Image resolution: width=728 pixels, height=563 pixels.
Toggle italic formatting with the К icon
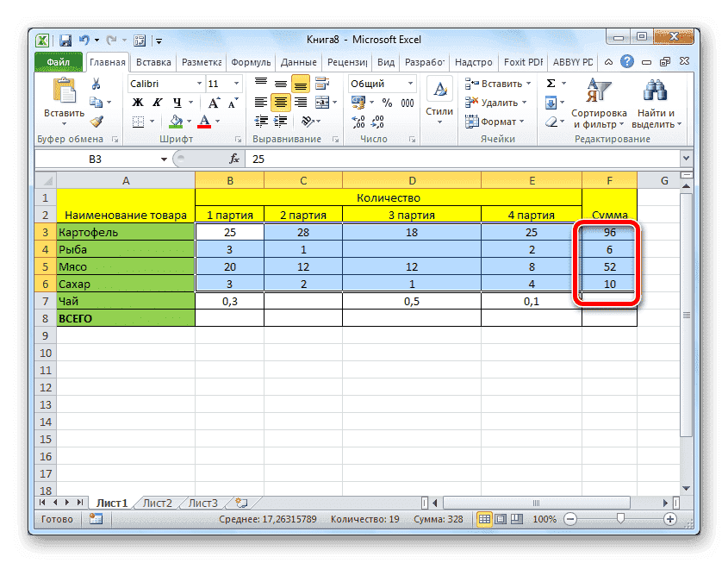point(156,100)
